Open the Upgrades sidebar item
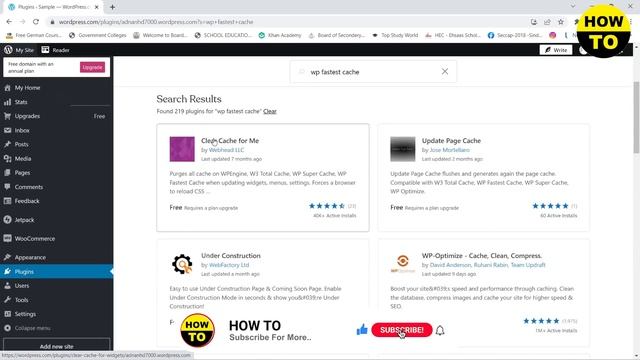Screen dimensions: 640x360 (27, 116)
